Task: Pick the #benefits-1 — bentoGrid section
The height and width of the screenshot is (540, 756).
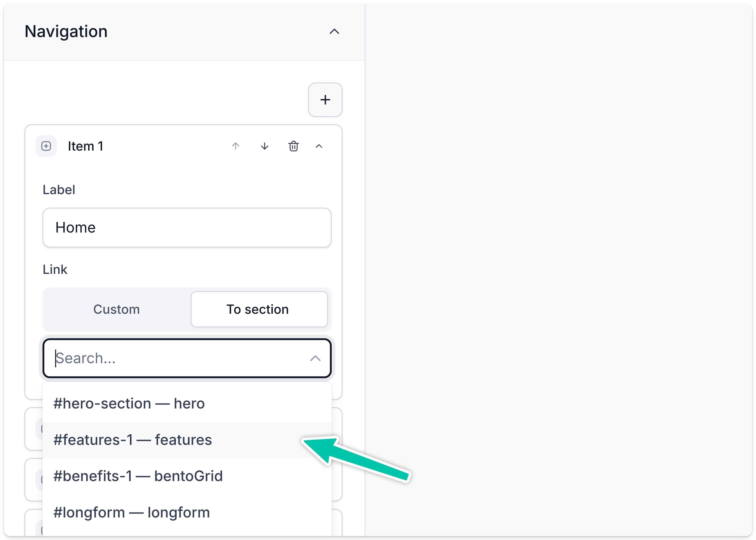Action: [x=138, y=476]
